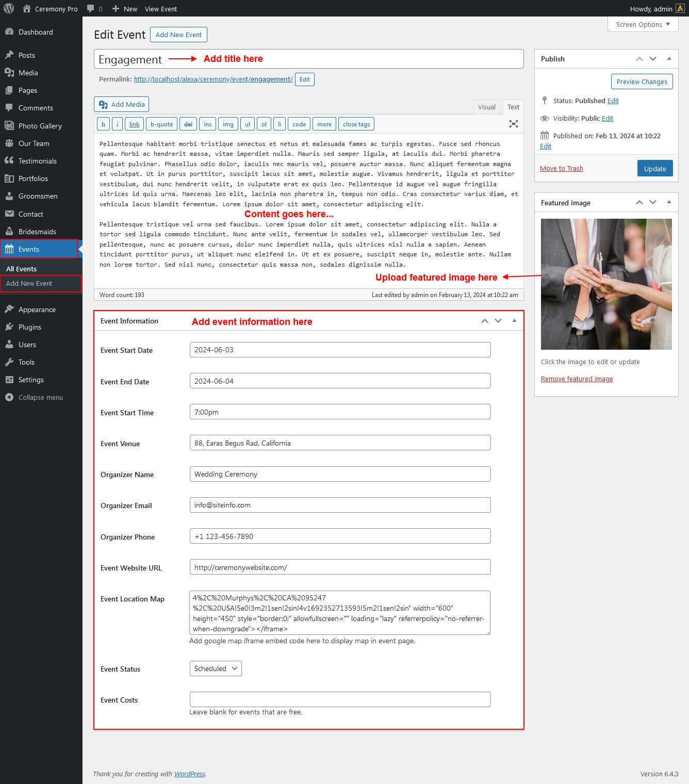
Task: Click the Our Team group icon
Action: pyautogui.click(x=9, y=143)
